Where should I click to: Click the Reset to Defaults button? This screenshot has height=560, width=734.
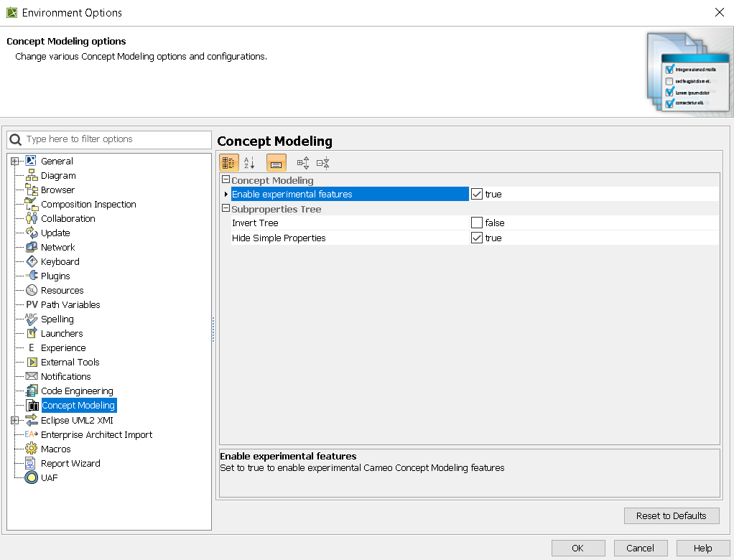point(671,515)
